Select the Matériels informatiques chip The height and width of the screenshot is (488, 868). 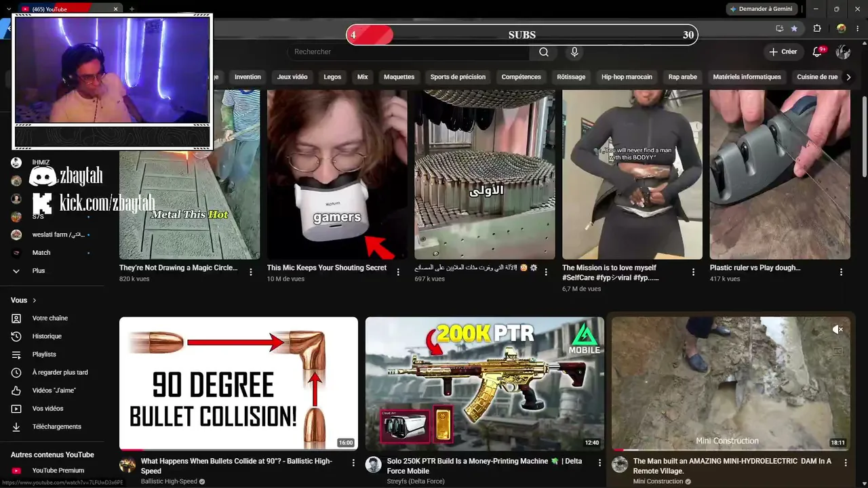tap(747, 77)
